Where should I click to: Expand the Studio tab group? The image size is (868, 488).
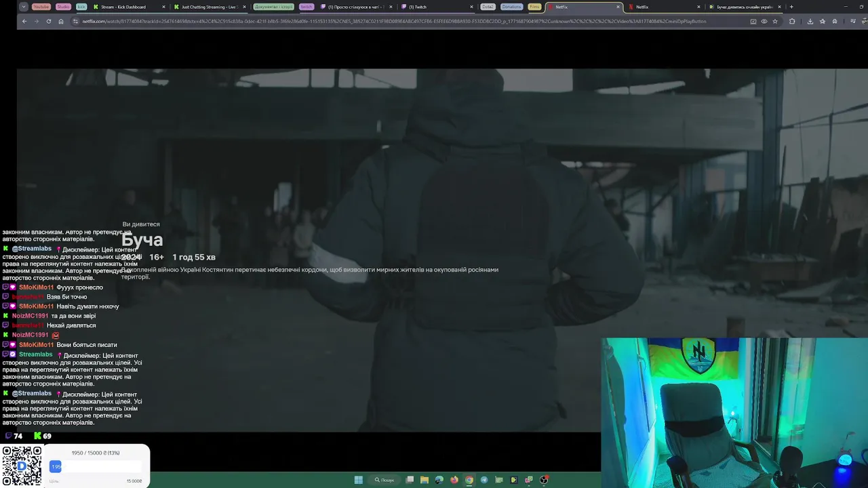(x=63, y=7)
